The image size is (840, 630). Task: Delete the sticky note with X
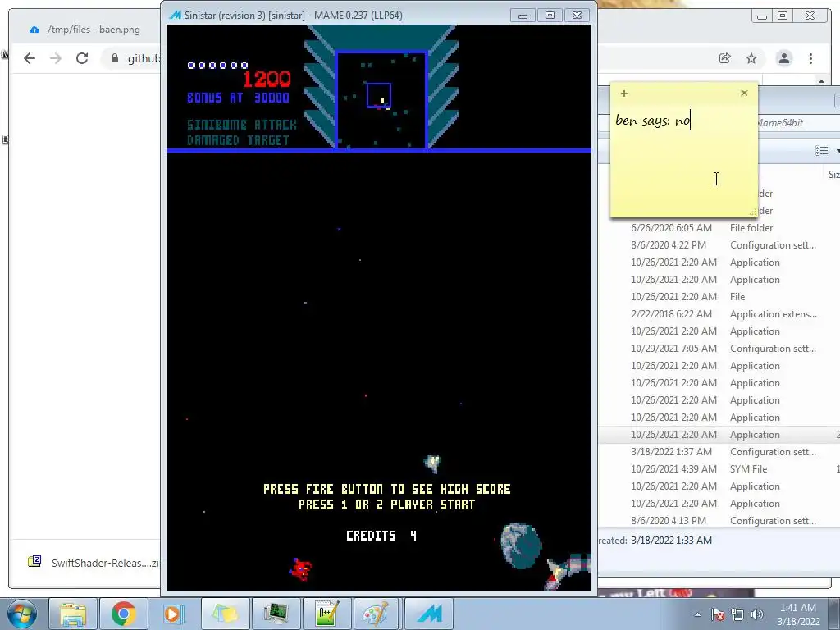pyautogui.click(x=744, y=94)
